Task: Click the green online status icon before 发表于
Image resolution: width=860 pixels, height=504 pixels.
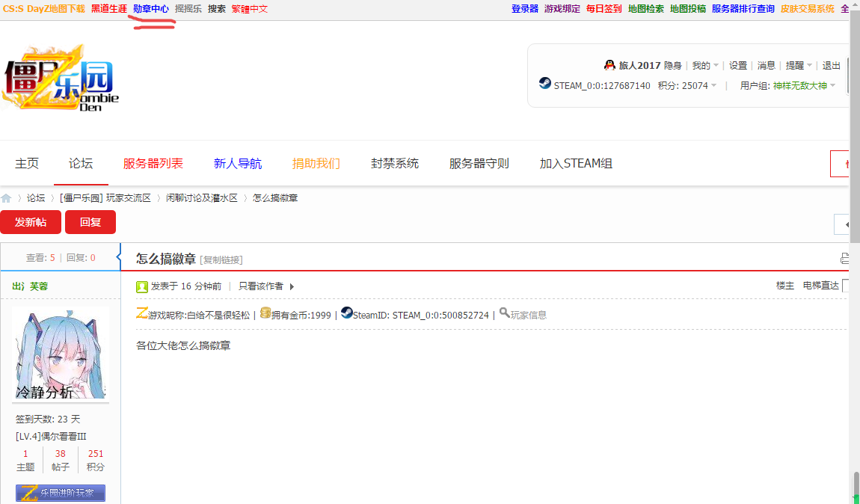Action: tap(141, 286)
